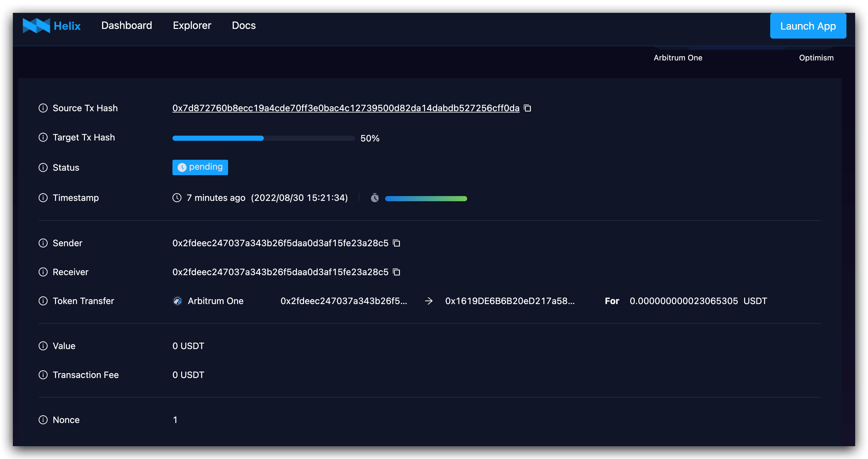Viewport: 868px width, 459px height.
Task: Click the stopwatch icon near the timestamp progress
Action: [375, 198]
